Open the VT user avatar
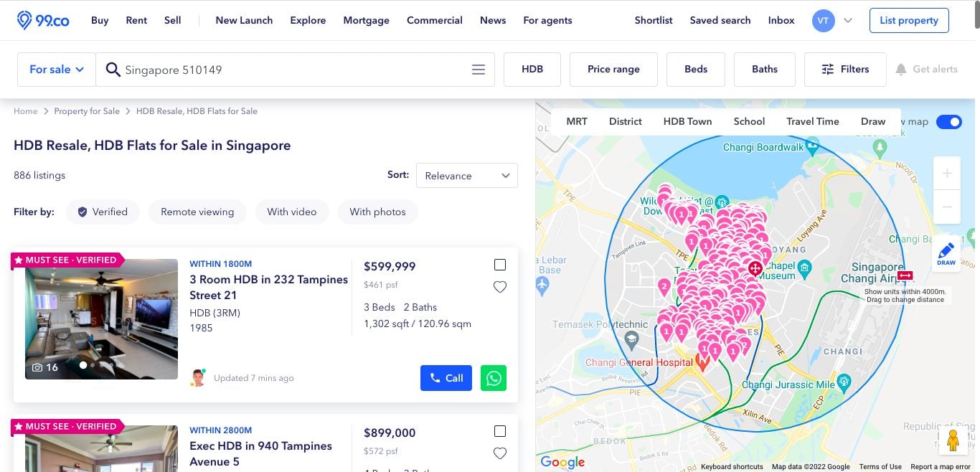 pos(823,20)
